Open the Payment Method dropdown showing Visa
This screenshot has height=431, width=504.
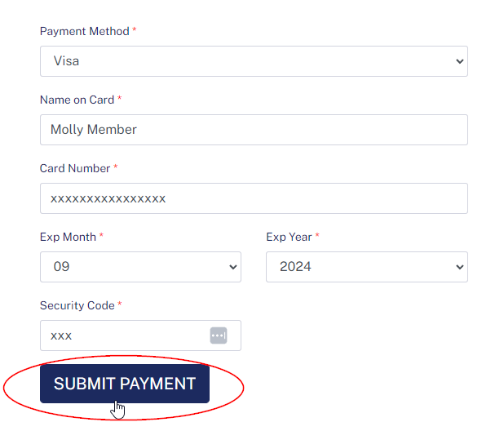point(253,61)
